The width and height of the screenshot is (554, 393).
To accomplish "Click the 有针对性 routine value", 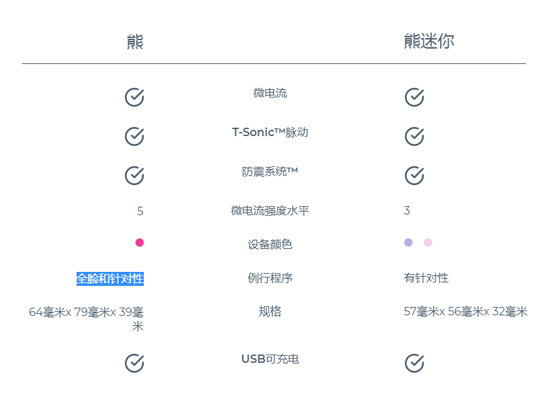I will tap(426, 278).
